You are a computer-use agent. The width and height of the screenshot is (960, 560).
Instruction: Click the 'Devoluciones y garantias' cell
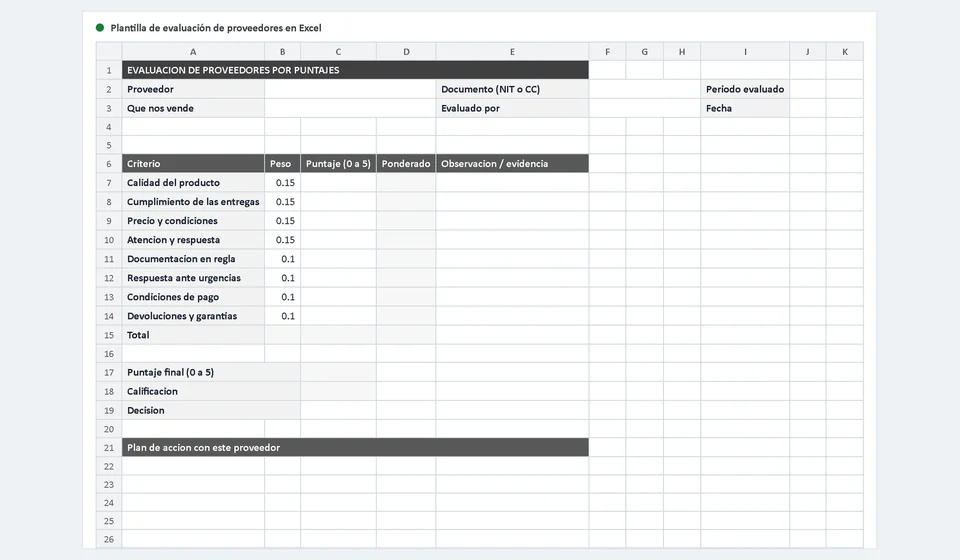point(193,315)
